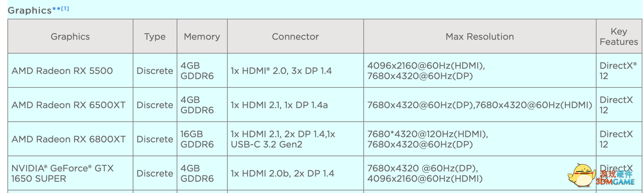Screen dimensions: 644x193
Task: Click the Graphics column header
Action: (70, 37)
